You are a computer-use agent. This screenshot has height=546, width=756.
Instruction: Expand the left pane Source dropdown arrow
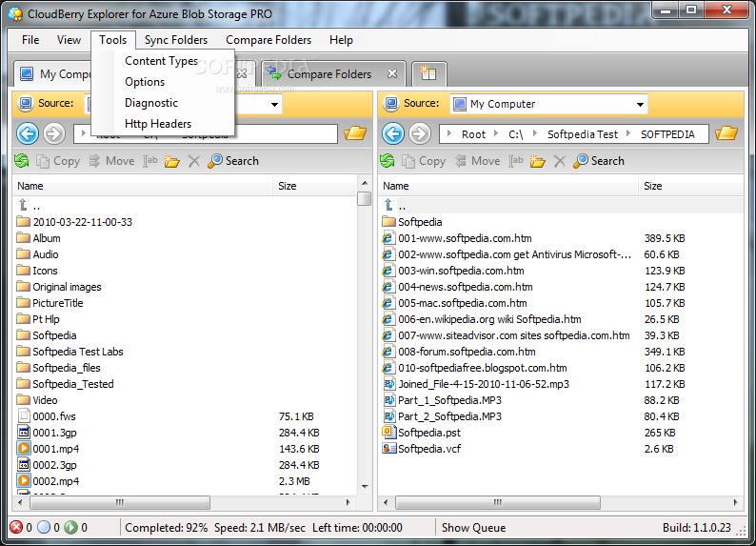tap(274, 104)
